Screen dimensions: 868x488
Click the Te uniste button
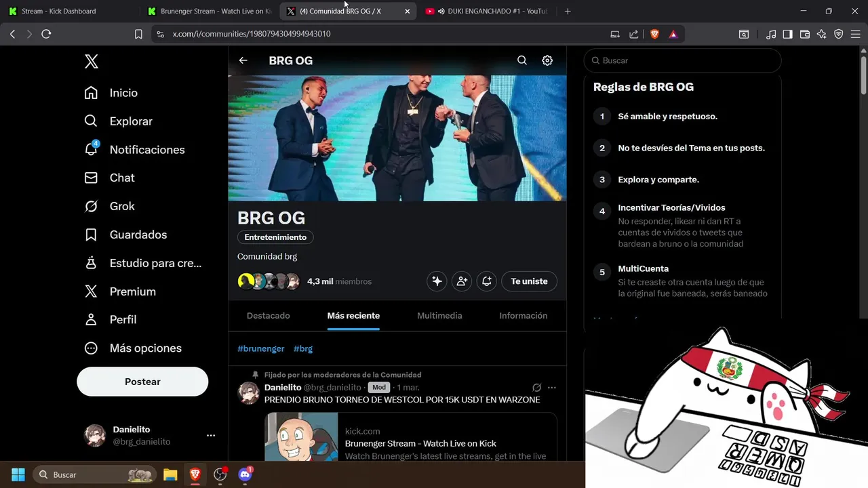point(529,281)
